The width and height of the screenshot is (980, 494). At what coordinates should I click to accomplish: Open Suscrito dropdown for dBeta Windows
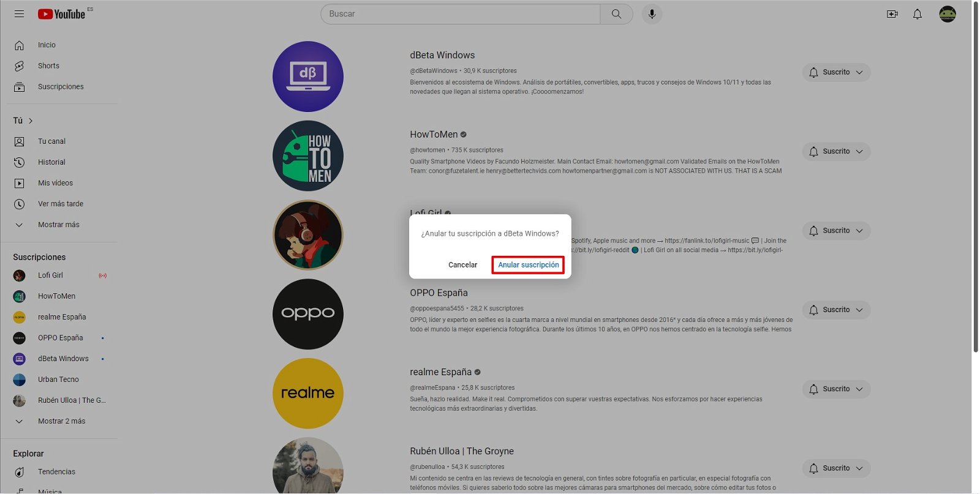point(836,72)
